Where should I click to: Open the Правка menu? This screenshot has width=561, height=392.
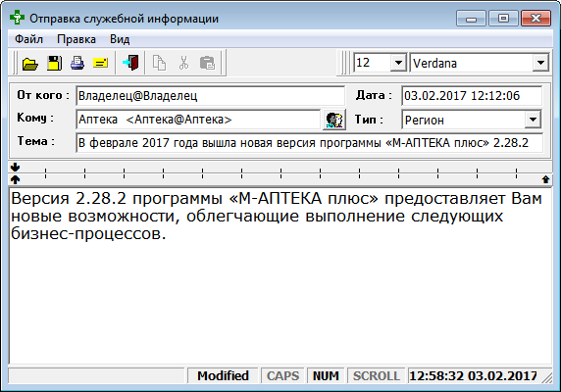click(x=76, y=39)
